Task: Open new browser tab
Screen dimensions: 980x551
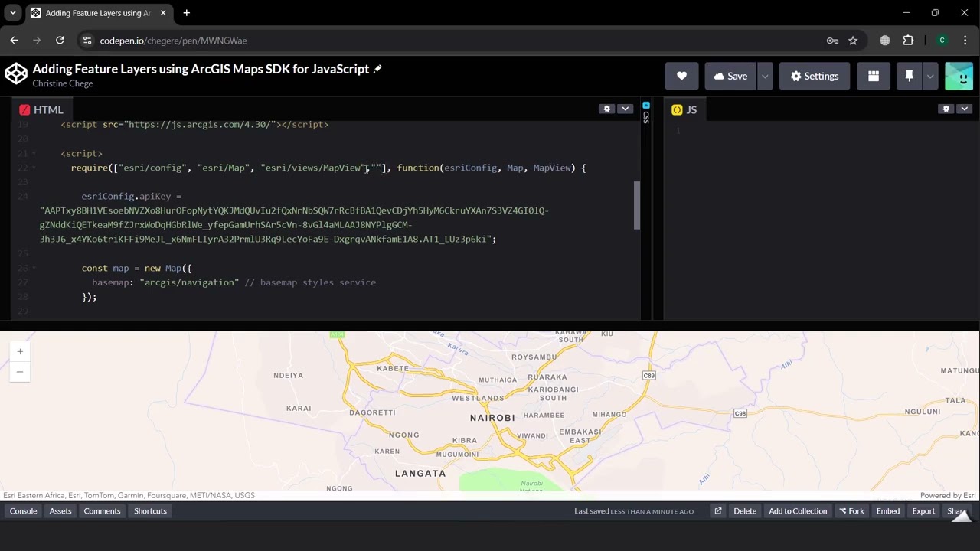Action: tap(186, 13)
